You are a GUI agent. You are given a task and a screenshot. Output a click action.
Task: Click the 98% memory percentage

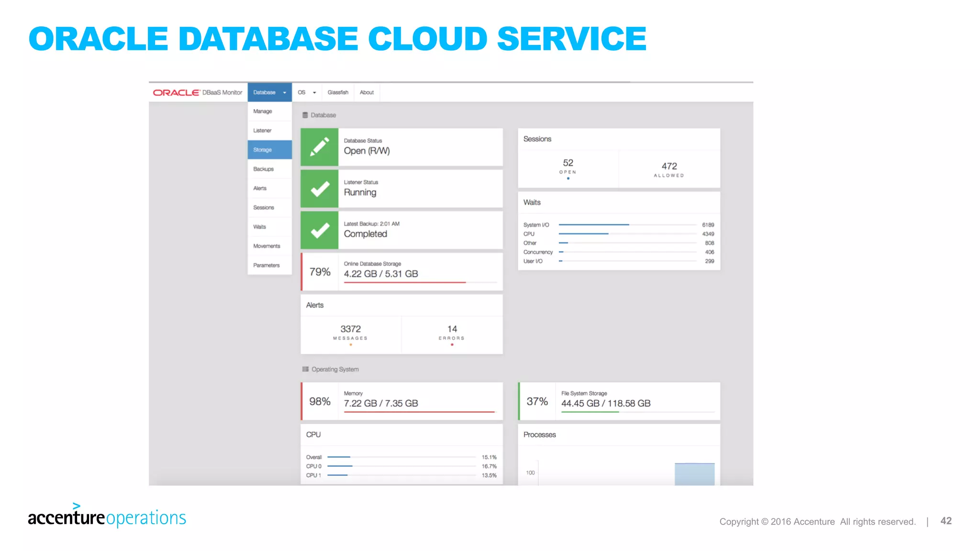click(x=320, y=401)
